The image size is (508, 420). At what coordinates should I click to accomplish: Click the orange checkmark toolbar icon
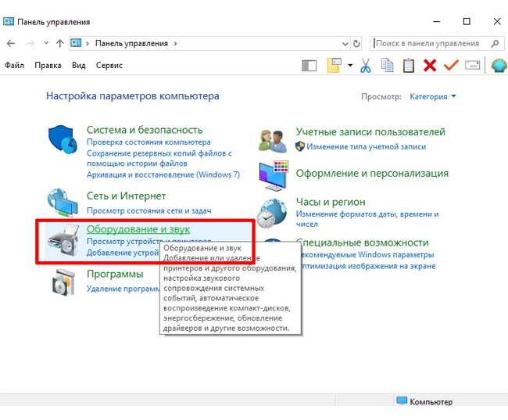(451, 65)
